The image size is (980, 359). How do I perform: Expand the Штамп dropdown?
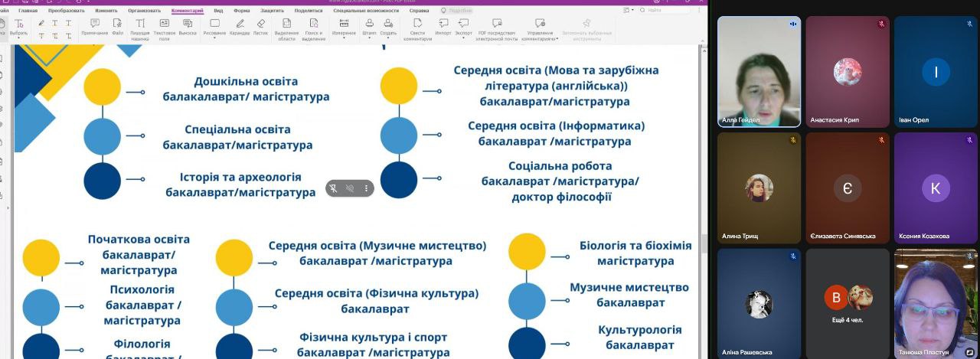coord(370,38)
